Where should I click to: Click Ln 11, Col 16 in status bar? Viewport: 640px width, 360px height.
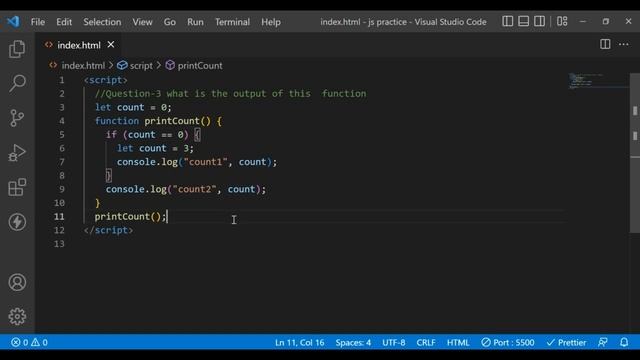pos(300,342)
